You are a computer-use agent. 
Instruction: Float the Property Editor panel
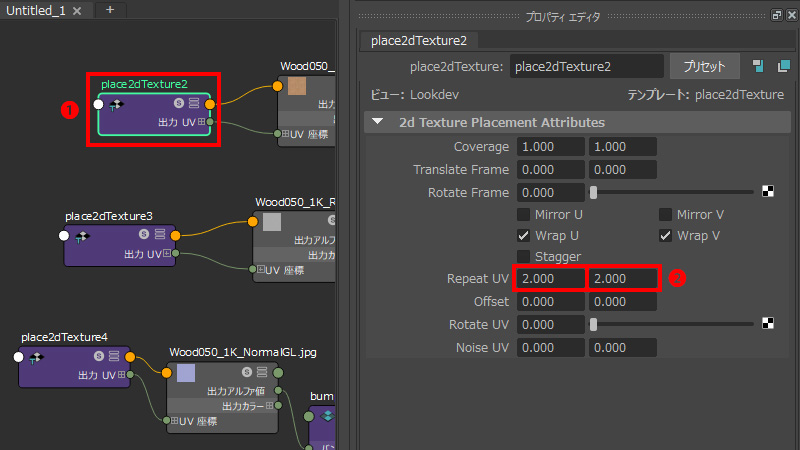777,16
